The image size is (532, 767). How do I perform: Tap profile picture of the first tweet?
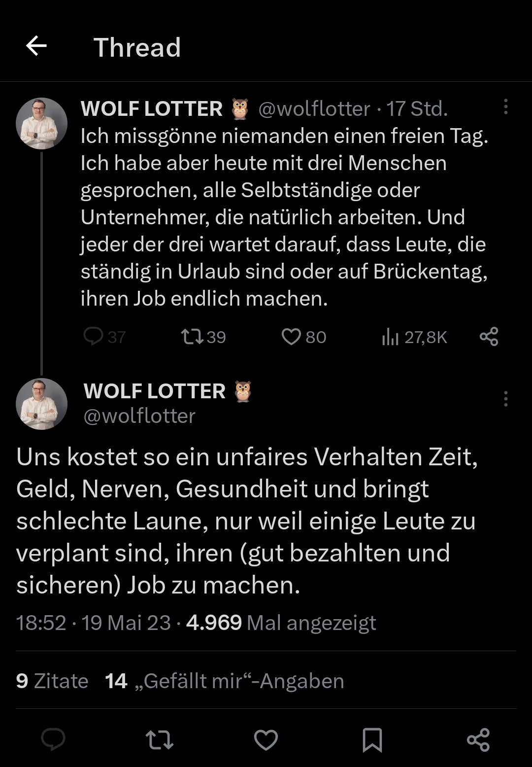click(x=42, y=124)
